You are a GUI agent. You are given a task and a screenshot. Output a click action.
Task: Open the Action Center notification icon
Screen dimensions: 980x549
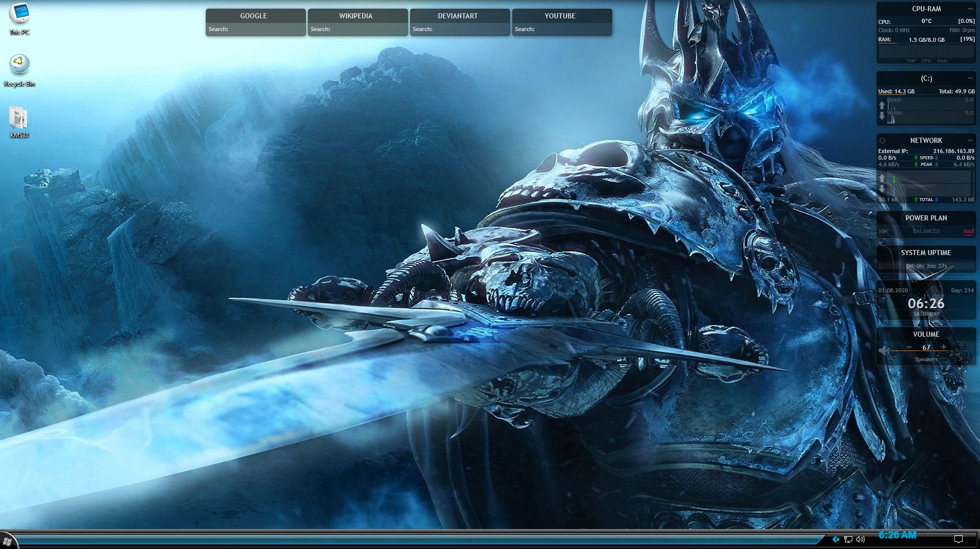coord(959,539)
